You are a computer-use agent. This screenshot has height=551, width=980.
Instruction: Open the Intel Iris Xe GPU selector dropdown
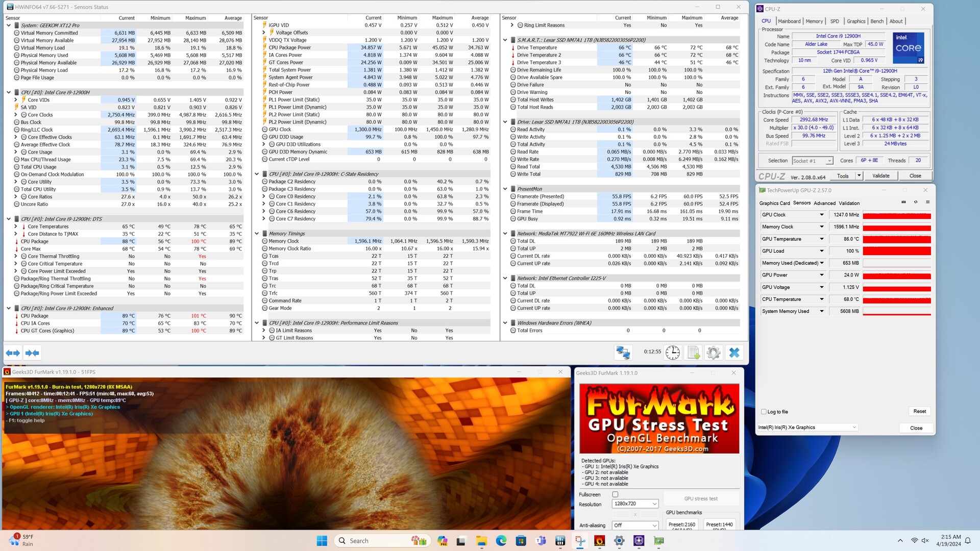807,428
